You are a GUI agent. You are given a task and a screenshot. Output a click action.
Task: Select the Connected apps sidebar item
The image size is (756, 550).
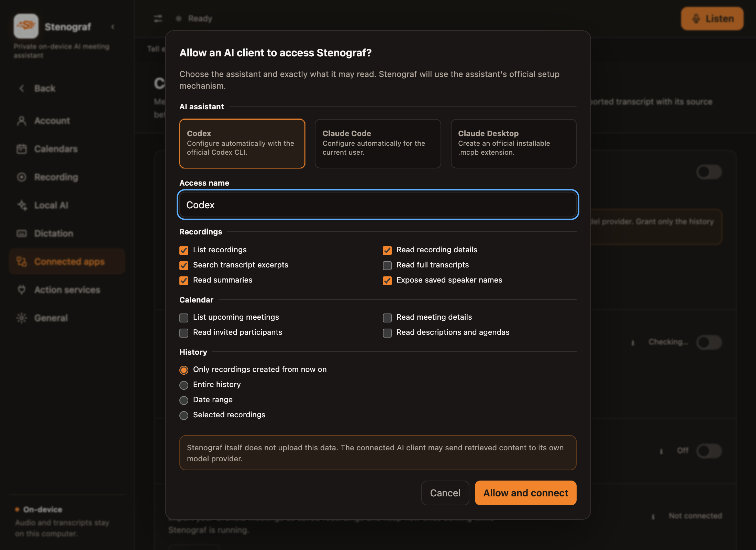pos(67,262)
